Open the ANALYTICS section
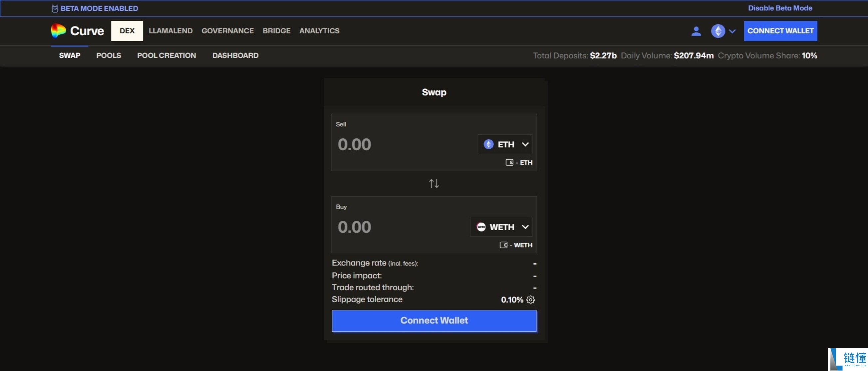Screen dimensions: 868x371 point(319,31)
